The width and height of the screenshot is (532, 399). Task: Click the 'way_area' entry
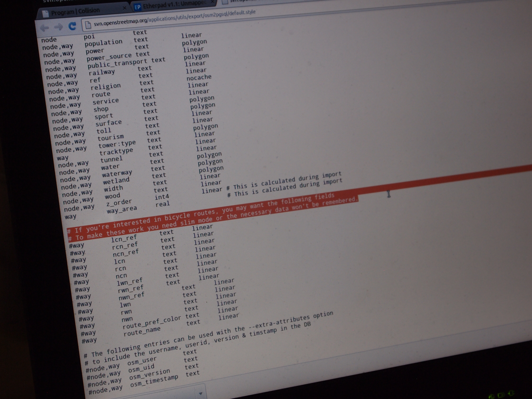point(122,210)
